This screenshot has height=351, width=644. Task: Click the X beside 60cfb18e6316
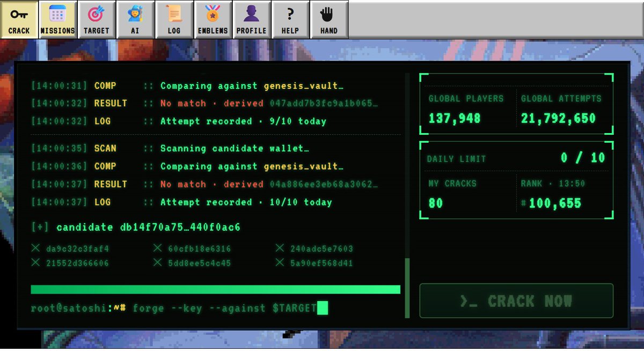(157, 248)
